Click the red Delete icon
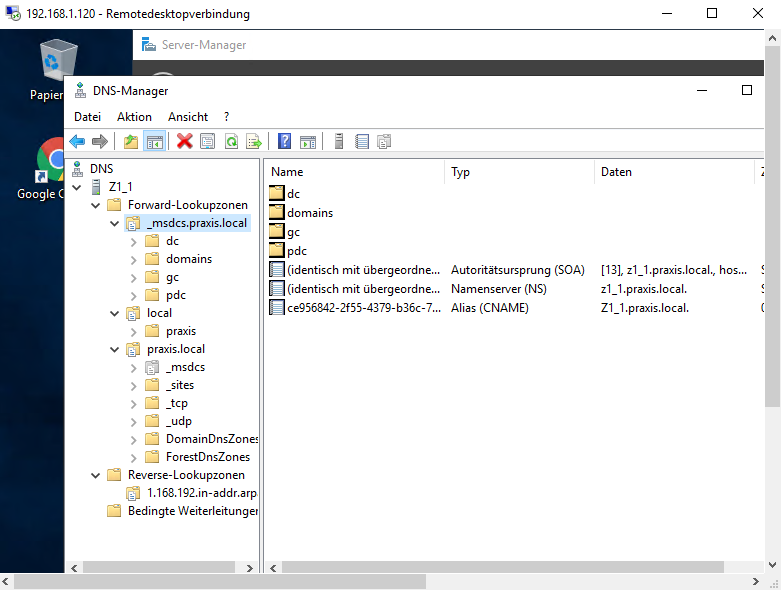This screenshot has width=781, height=590. (184, 141)
